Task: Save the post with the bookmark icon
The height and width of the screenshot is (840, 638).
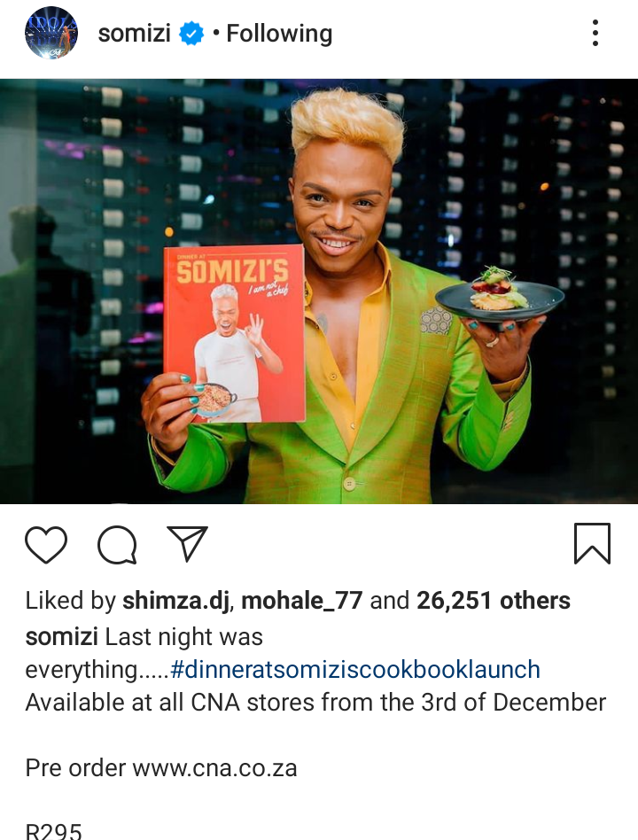Action: click(x=592, y=543)
